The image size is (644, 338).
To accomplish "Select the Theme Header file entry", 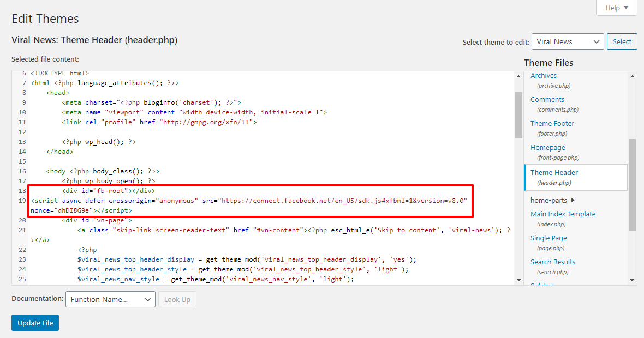I will coord(576,177).
